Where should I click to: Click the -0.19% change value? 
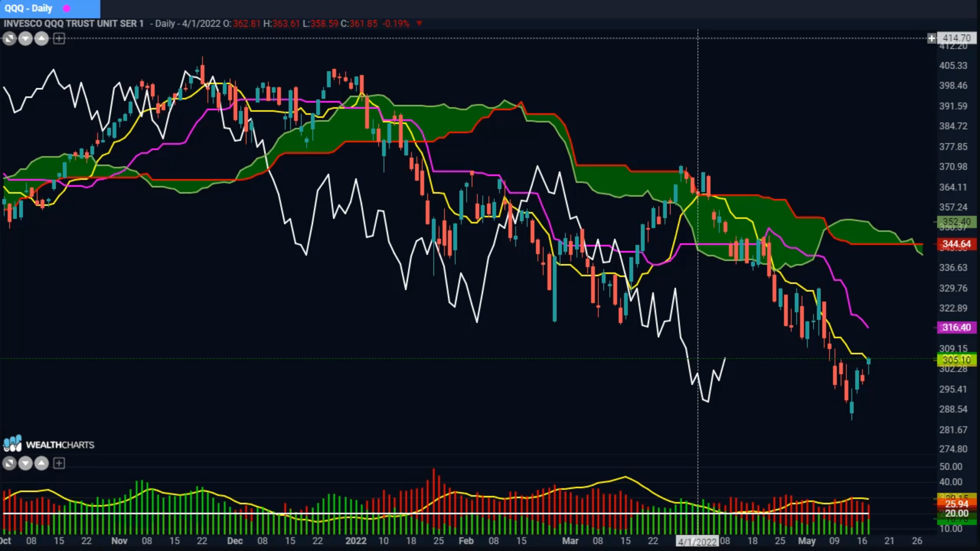click(x=396, y=23)
